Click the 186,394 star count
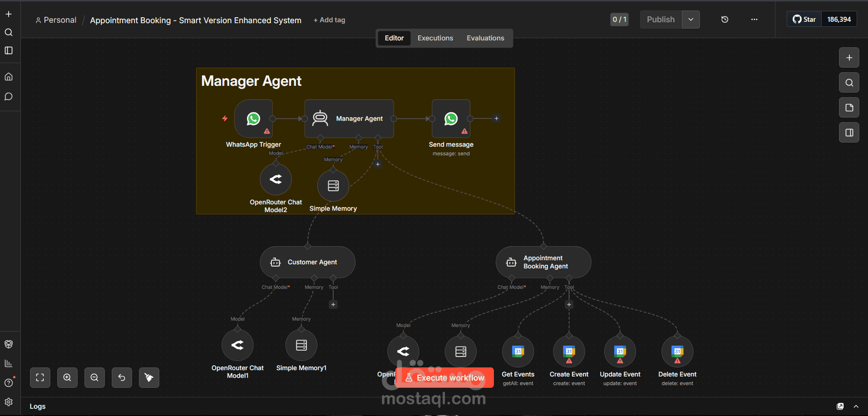This screenshot has height=416, width=868. tap(839, 19)
